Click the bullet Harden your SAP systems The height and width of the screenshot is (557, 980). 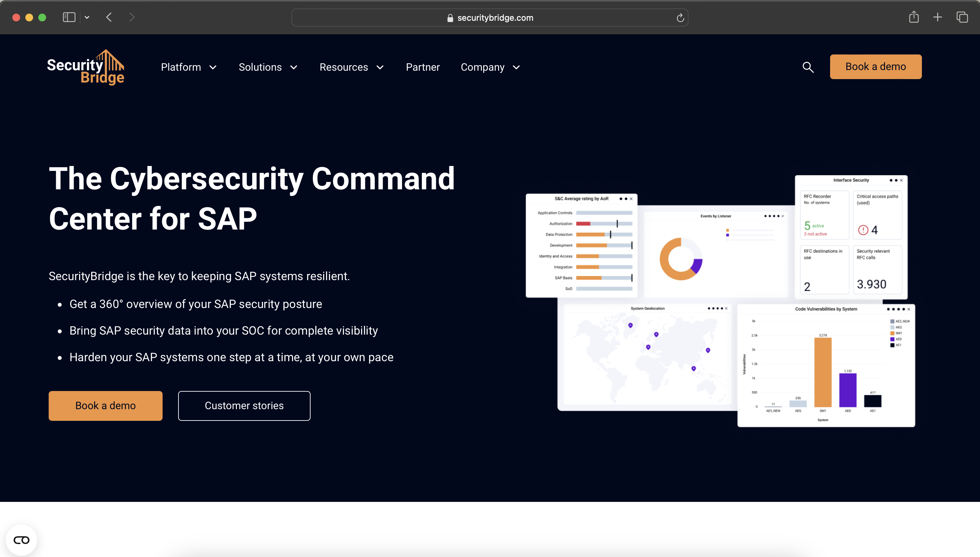pos(231,357)
